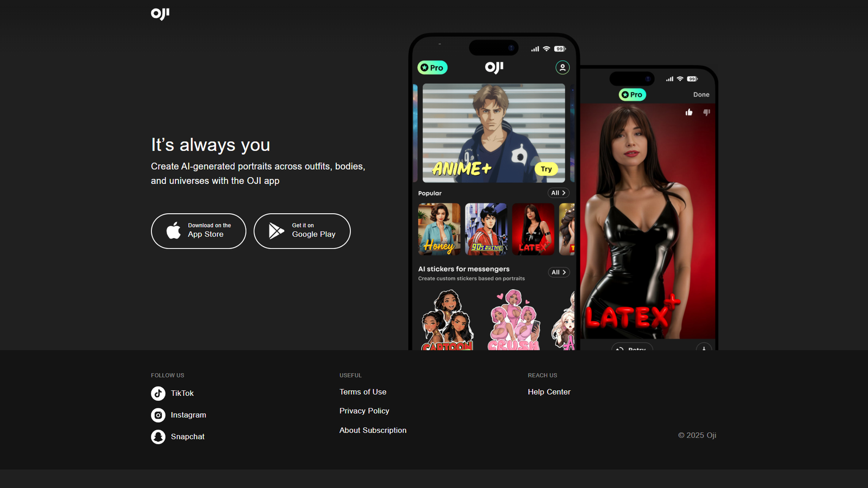
Task: Click the battery indicator on the front phone
Action: pyautogui.click(x=560, y=49)
